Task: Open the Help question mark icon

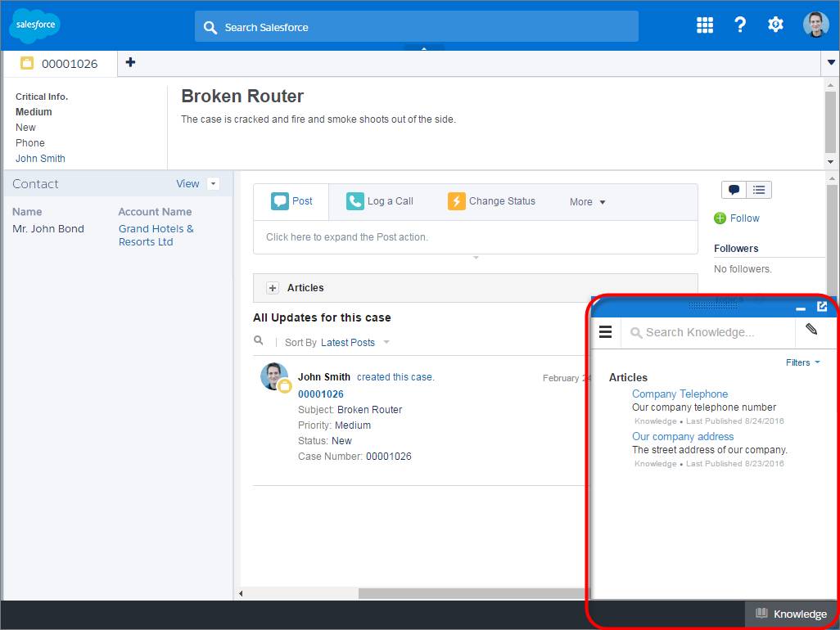Action: click(x=740, y=25)
